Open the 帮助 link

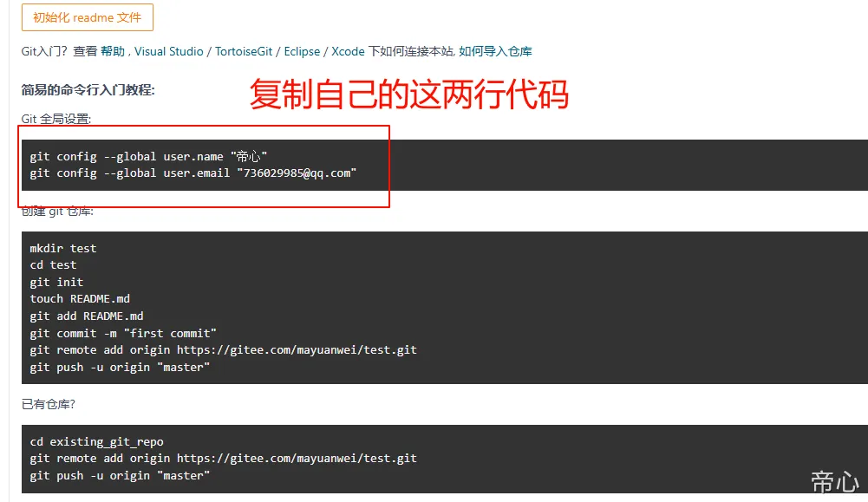click(x=113, y=51)
